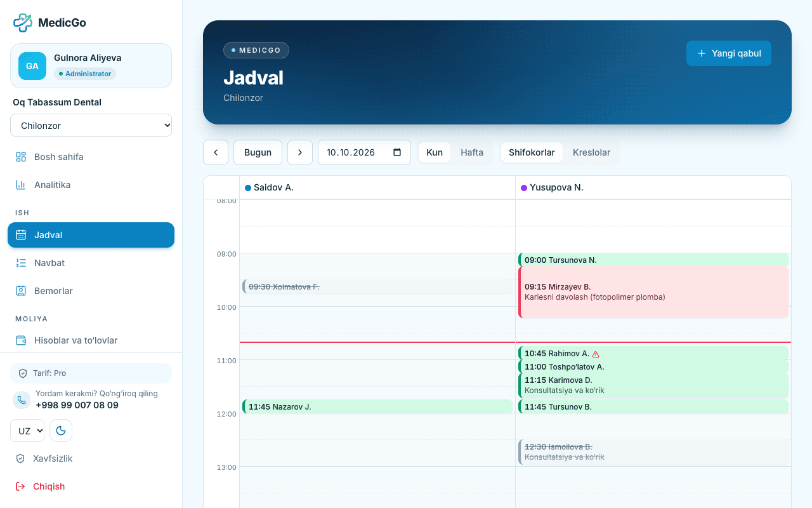
Task: Open the 09:00 Tursunova N. appointment
Action: [653, 260]
